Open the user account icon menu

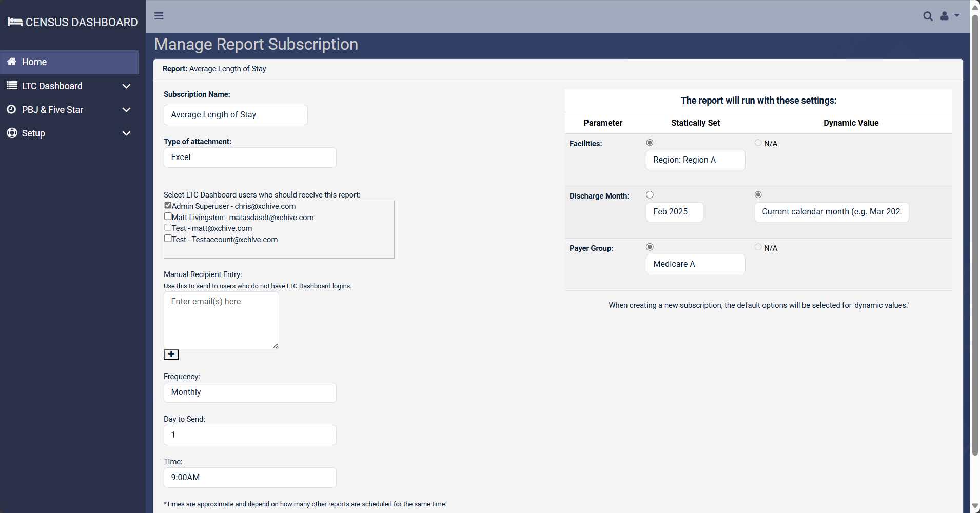[x=949, y=16]
